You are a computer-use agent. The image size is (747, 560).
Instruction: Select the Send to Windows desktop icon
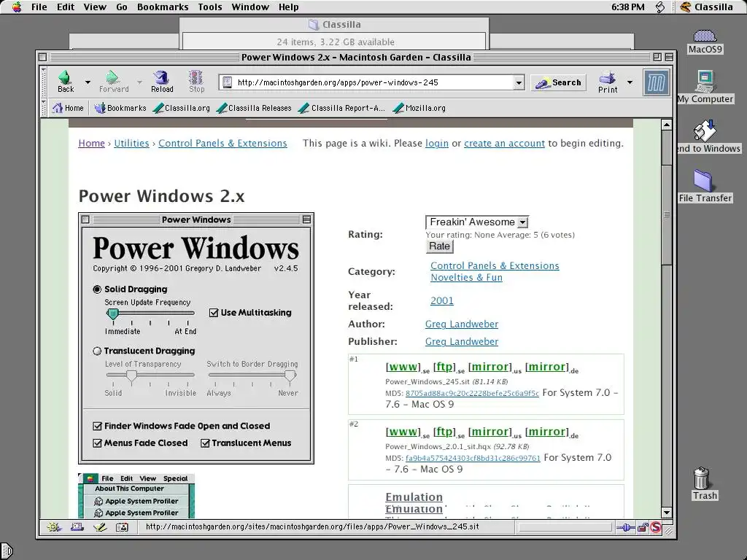pos(705,131)
